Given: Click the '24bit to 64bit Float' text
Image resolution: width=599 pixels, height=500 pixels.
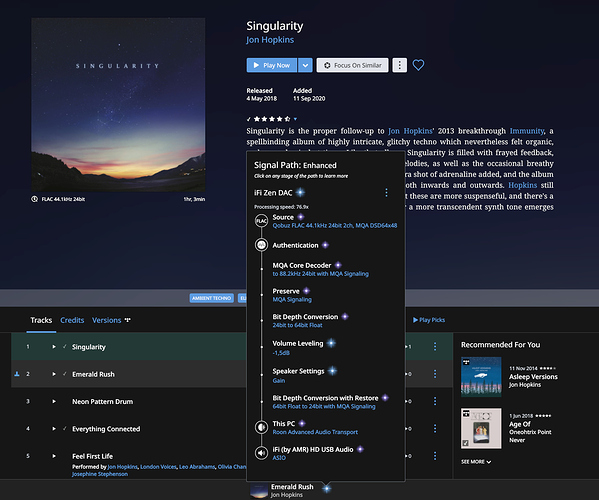Looking at the screenshot, I should tap(297, 325).
